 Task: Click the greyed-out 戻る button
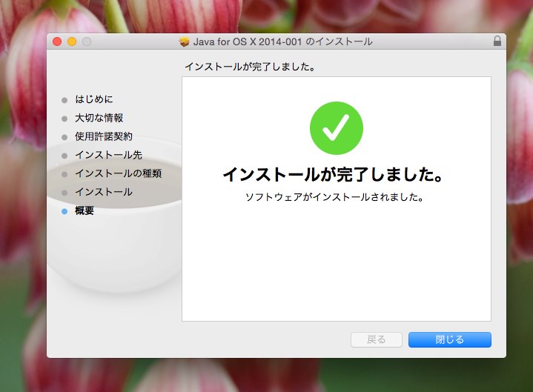coord(377,339)
